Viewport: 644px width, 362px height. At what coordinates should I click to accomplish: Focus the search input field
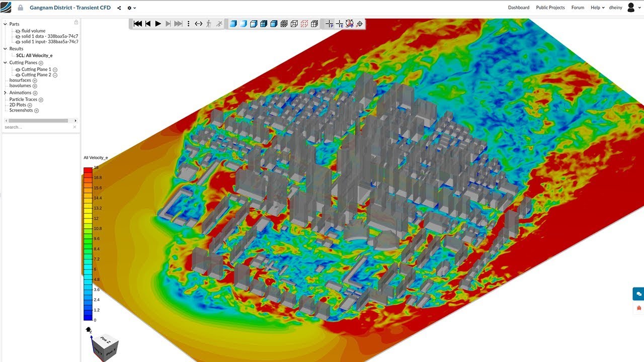pyautogui.click(x=38, y=127)
